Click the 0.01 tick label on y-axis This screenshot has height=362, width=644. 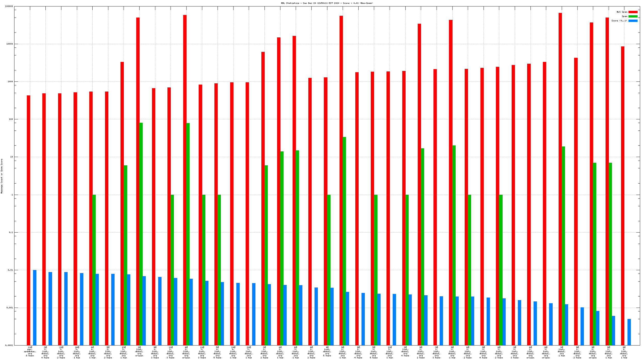tap(10, 270)
